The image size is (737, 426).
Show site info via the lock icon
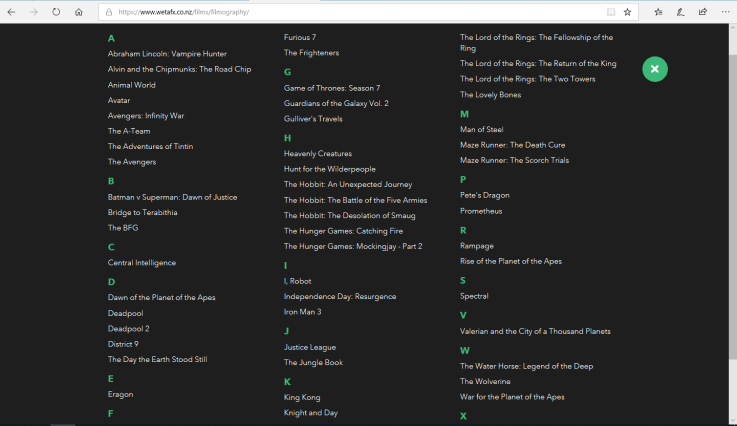coord(108,13)
